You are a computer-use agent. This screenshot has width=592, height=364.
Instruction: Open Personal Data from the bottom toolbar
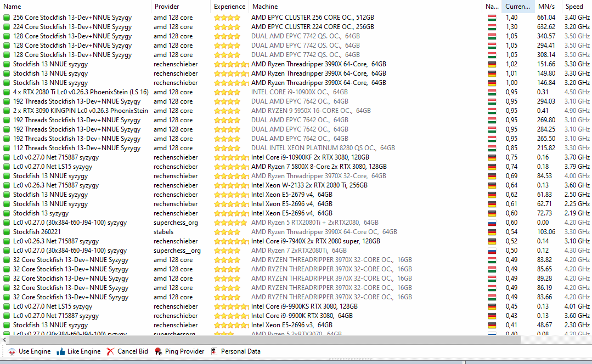[x=235, y=351]
